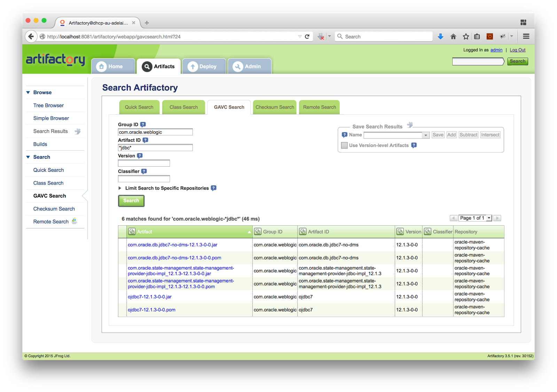Click the Version field help icon
This screenshot has height=392, width=557.
pyautogui.click(x=140, y=156)
